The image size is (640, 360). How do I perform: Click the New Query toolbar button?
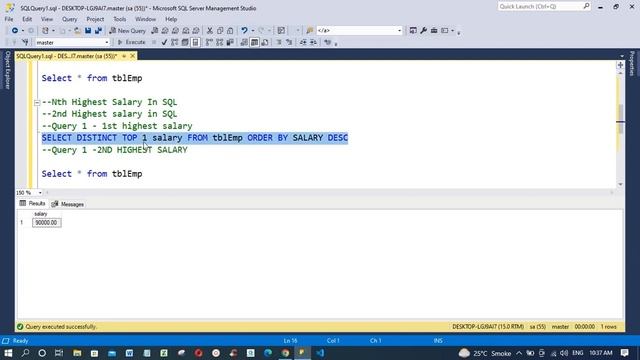[x=128, y=31]
